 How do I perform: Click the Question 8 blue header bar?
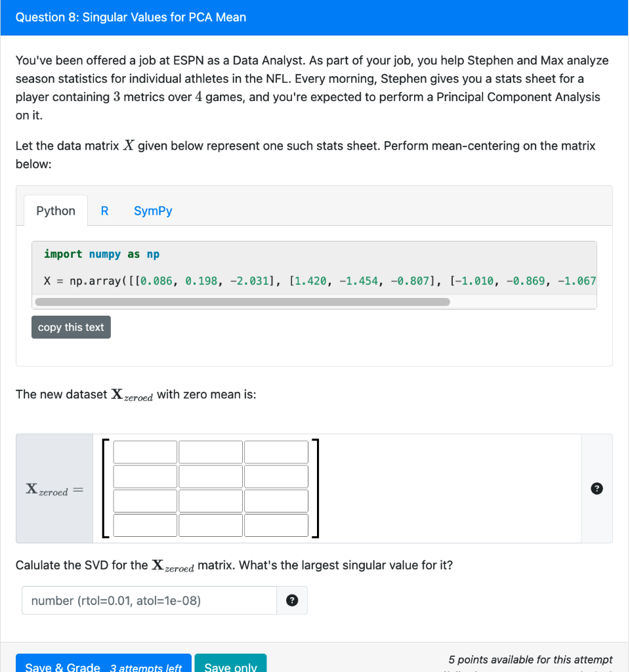[x=131, y=17]
